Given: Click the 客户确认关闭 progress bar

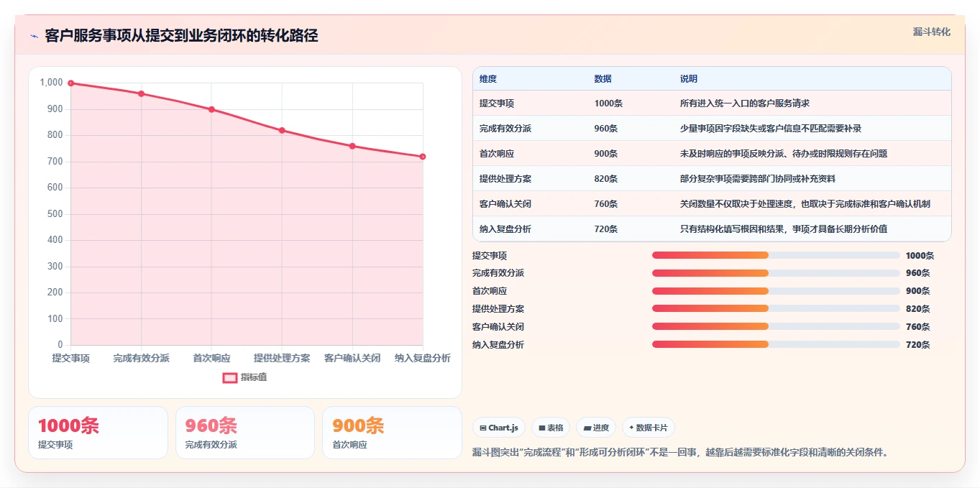Looking at the screenshot, I should (x=776, y=327).
